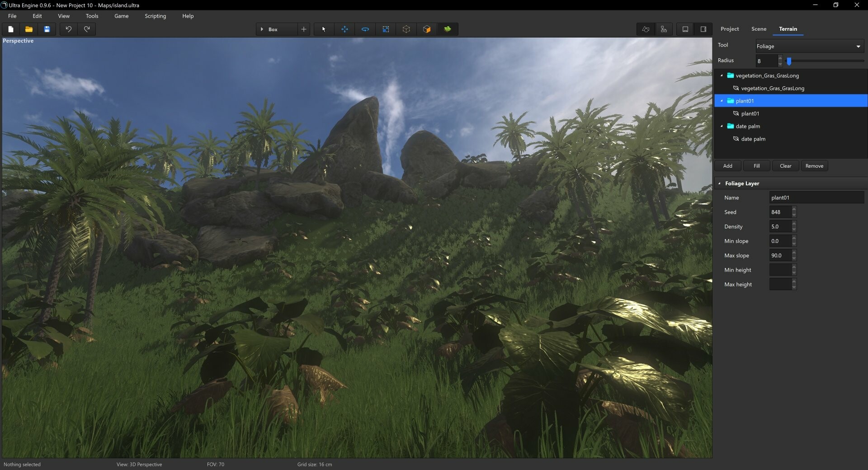Select the arrow Select tool
This screenshot has width=868, height=470.
coord(324,29)
